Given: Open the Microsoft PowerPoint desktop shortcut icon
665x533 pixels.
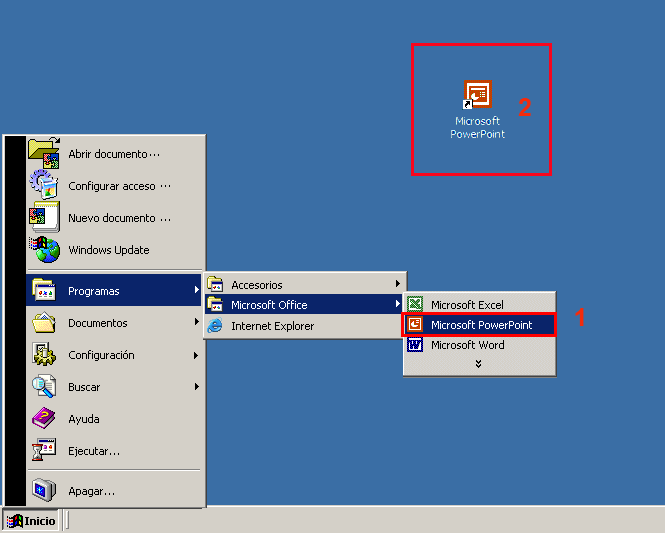Looking at the screenshot, I should pos(478,94).
